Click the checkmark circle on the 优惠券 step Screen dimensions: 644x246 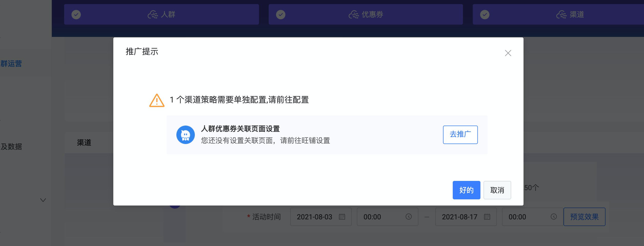click(281, 15)
